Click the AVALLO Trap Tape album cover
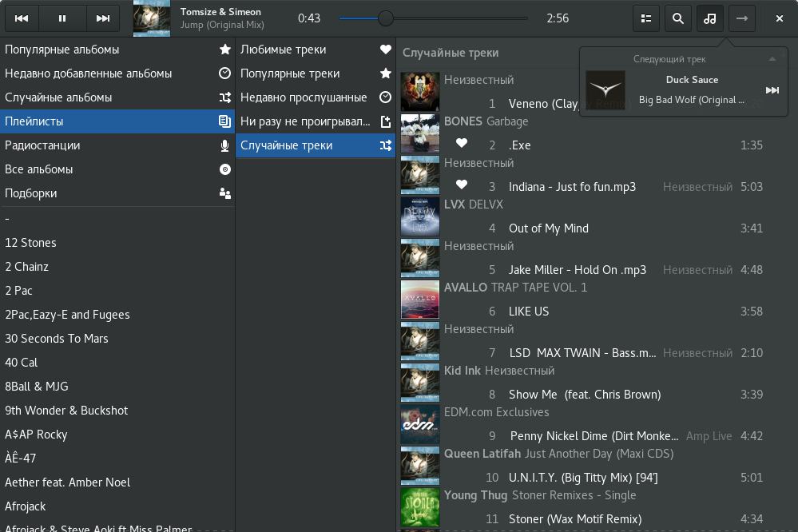 [x=420, y=300]
